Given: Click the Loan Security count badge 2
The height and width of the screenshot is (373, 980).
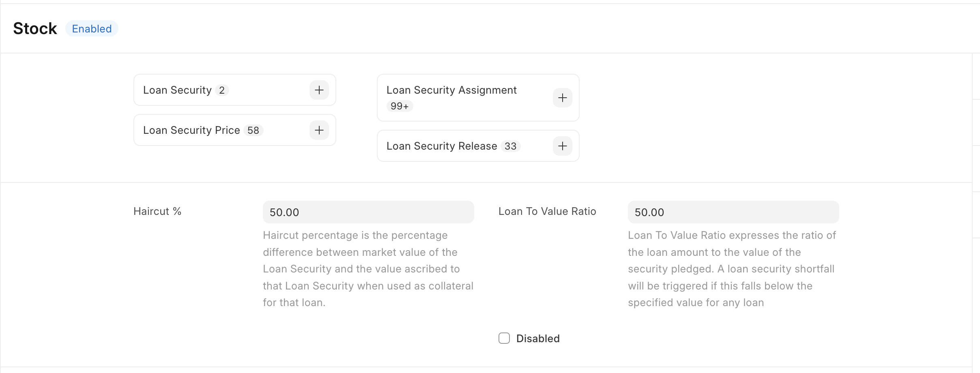Looking at the screenshot, I should click(222, 90).
